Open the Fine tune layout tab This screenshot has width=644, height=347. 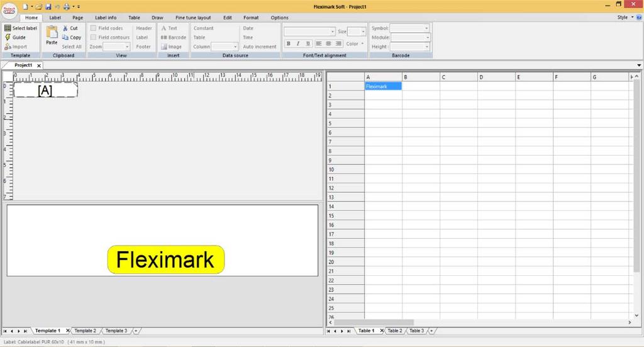tap(193, 18)
